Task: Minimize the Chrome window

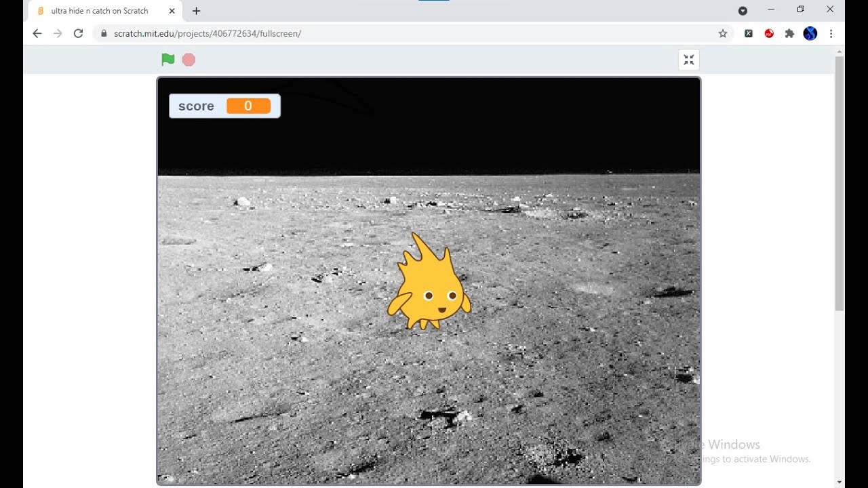Action: 771,9
